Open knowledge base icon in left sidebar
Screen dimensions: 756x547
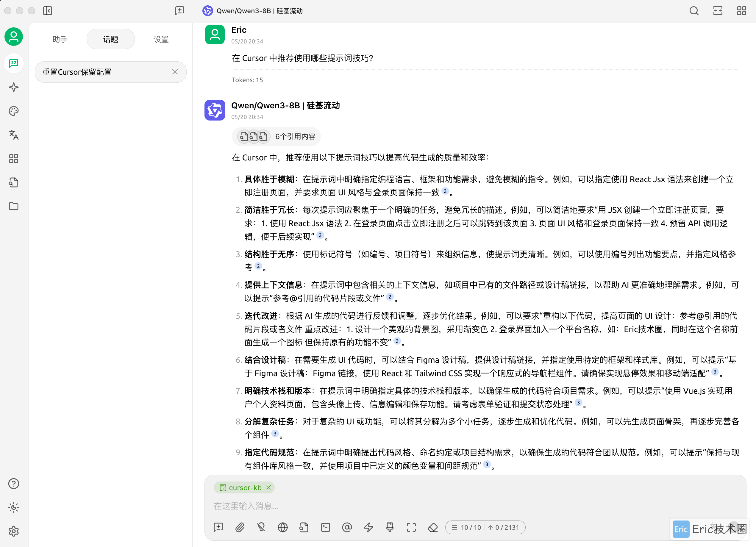pyautogui.click(x=14, y=182)
